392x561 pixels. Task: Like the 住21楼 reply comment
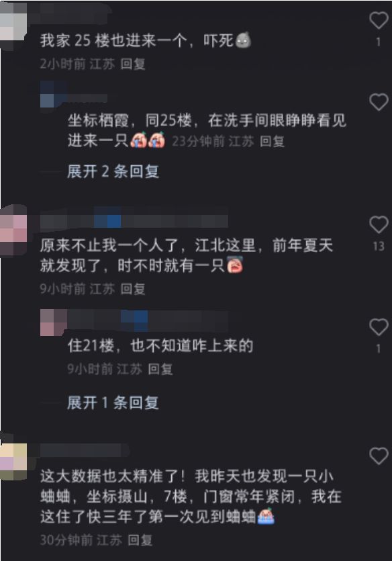tap(379, 327)
